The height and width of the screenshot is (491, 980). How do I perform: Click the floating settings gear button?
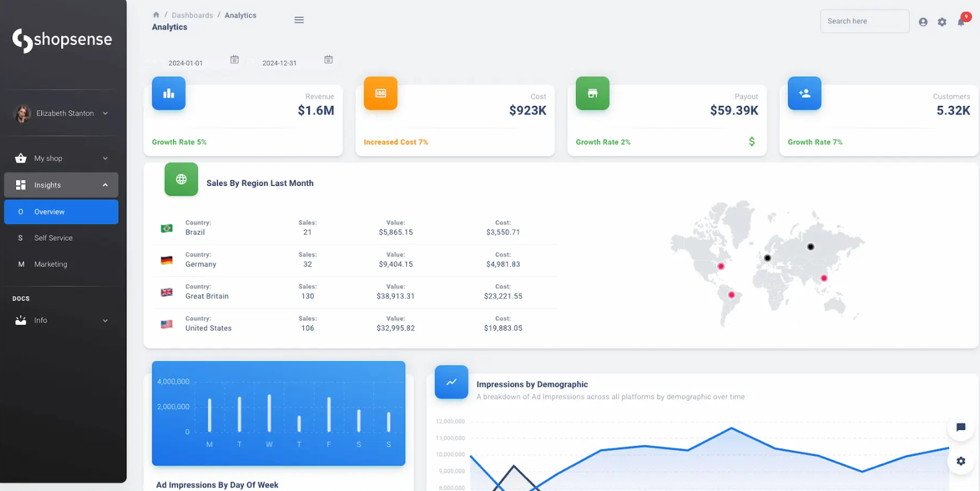960,461
